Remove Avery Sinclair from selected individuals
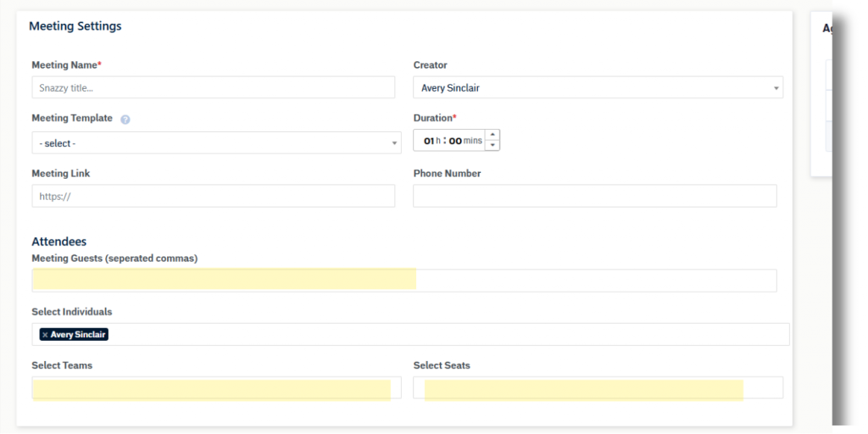 click(45, 335)
